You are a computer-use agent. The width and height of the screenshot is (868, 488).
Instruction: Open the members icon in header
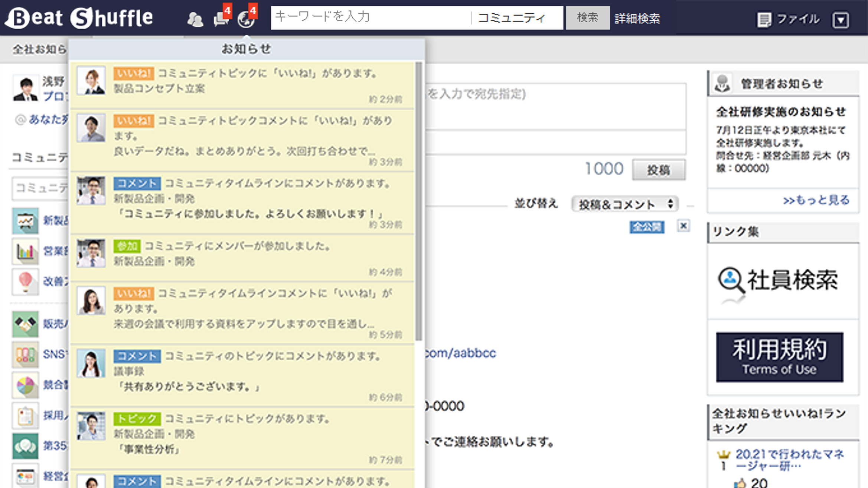coord(195,19)
